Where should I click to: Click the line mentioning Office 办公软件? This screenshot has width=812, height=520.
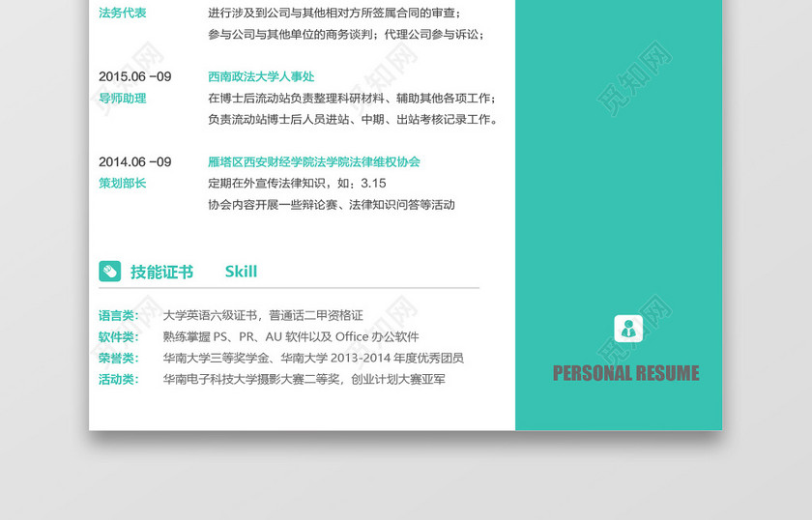(x=291, y=337)
